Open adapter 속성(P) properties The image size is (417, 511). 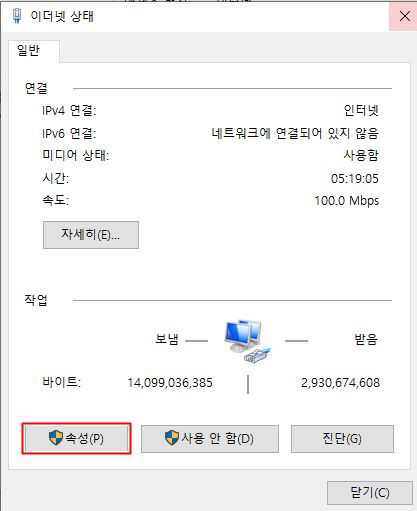coord(77,439)
